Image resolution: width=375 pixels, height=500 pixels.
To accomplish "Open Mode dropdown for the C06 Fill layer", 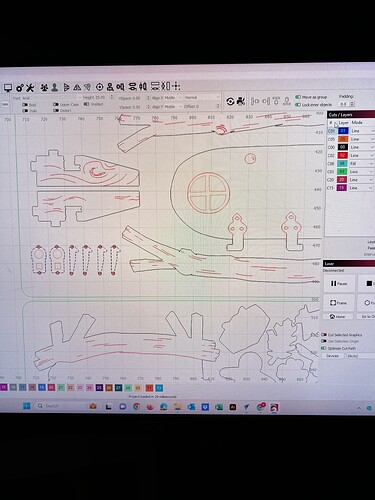I will (362, 164).
